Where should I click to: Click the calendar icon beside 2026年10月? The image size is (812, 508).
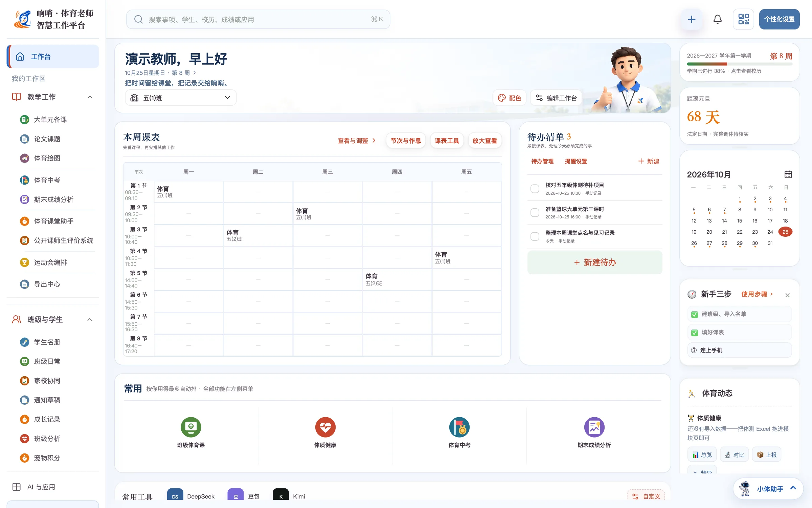coord(788,174)
